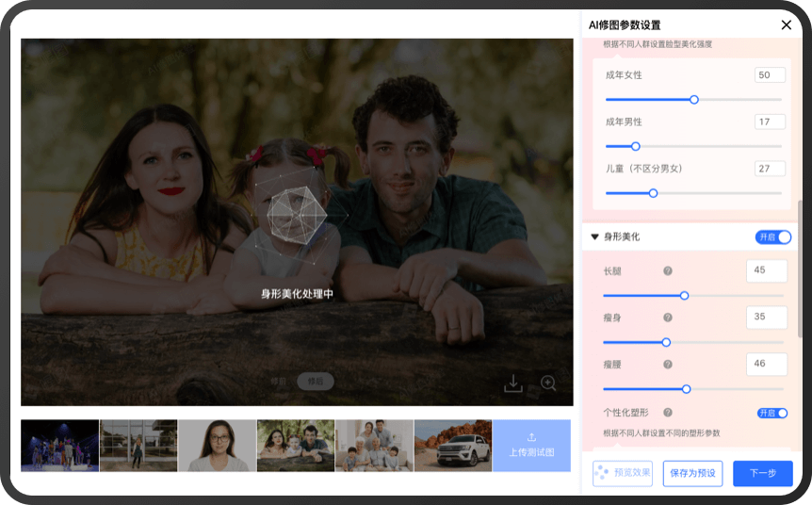Select the woman with glasses portrait thumbnail
The width and height of the screenshot is (812, 505).
click(217, 446)
